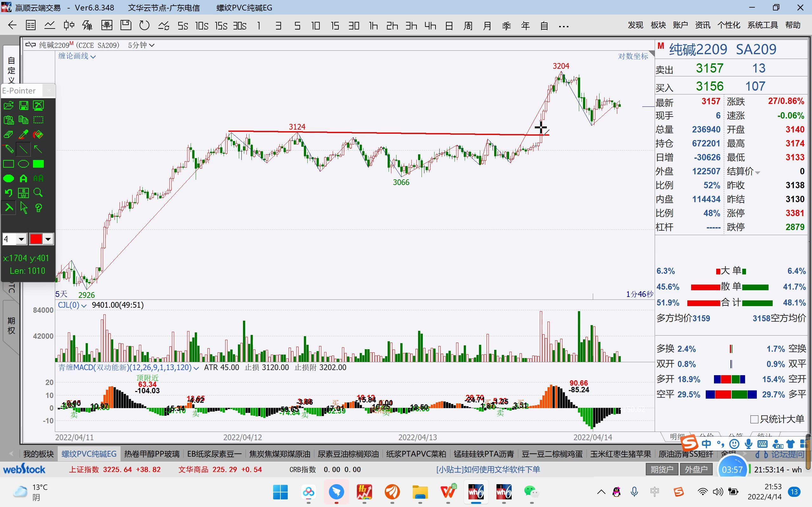Choose the arrow line drawing tool
812x507 pixels.
[38, 149]
